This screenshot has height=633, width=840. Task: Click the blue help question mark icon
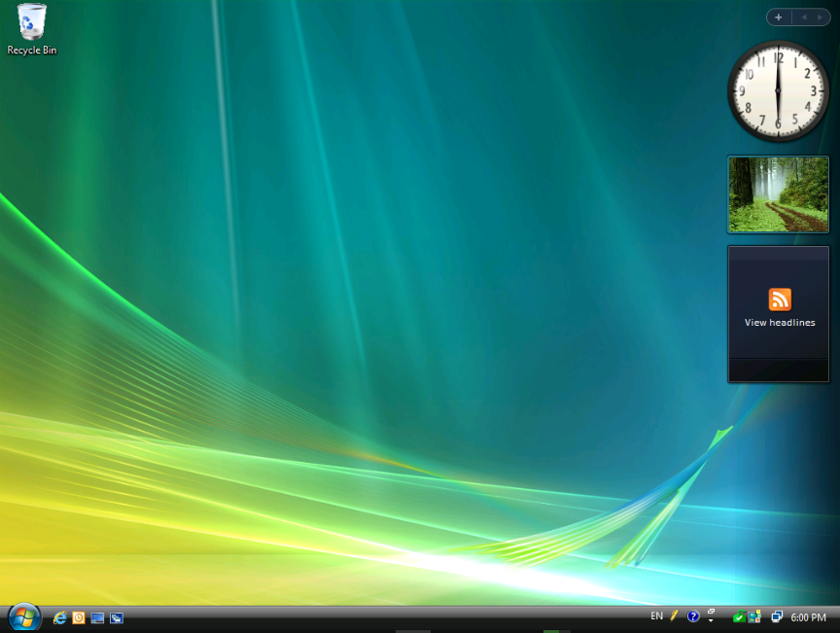[693, 616]
